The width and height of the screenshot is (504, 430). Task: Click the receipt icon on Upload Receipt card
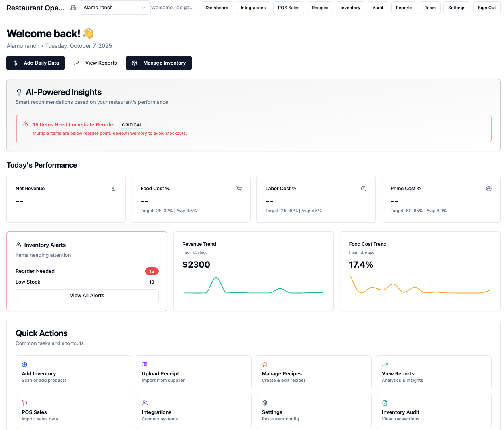tap(145, 365)
